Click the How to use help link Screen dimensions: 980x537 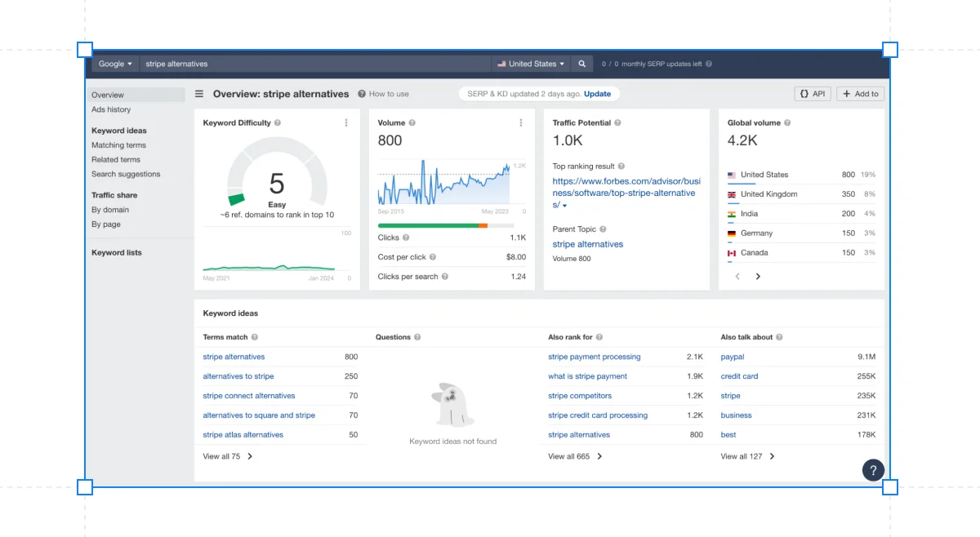pyautogui.click(x=383, y=94)
